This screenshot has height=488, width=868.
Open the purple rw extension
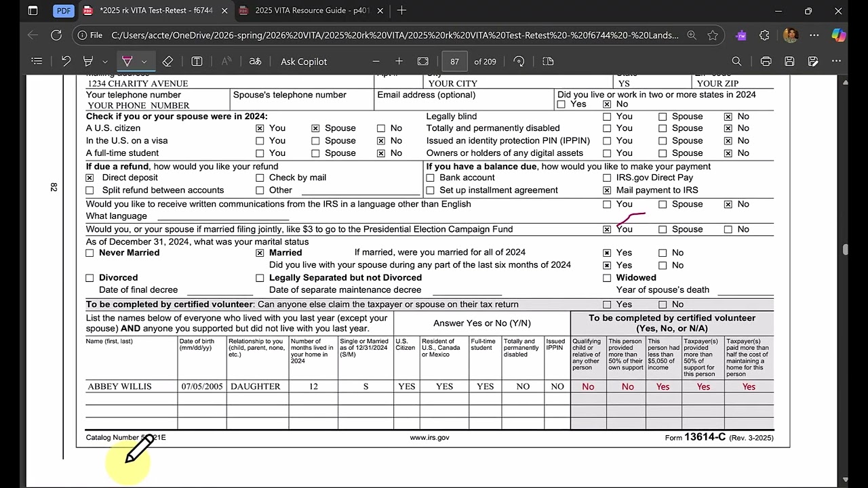coord(741,35)
